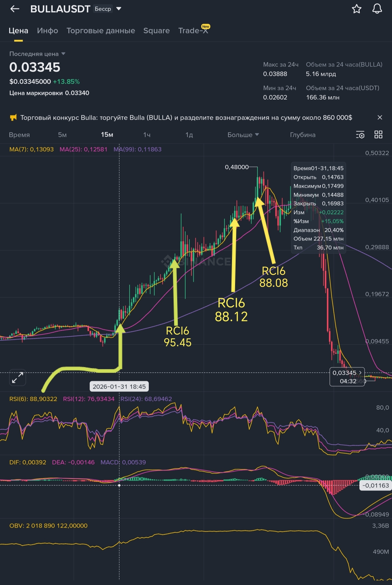Tap the Закрыть 0,16983 tooltip row
Image resolution: width=392 pixels, height=585 pixels.
pyautogui.click(x=318, y=203)
